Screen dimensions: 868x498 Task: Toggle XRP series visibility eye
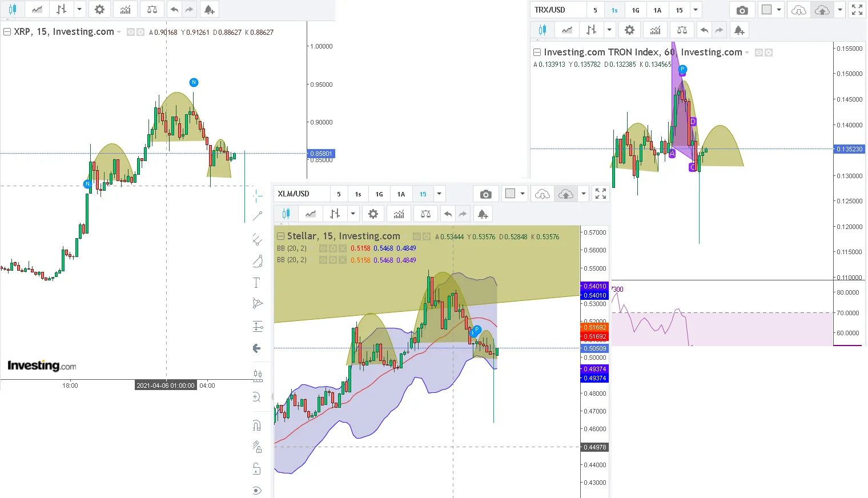(x=131, y=33)
